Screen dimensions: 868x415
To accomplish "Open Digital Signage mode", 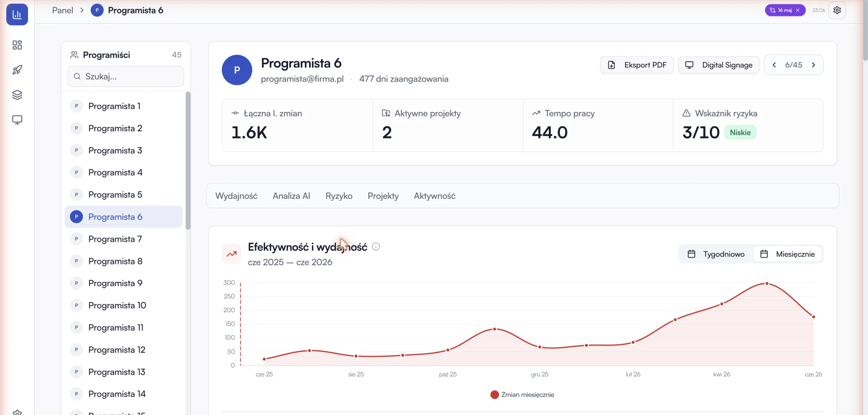I will point(719,65).
